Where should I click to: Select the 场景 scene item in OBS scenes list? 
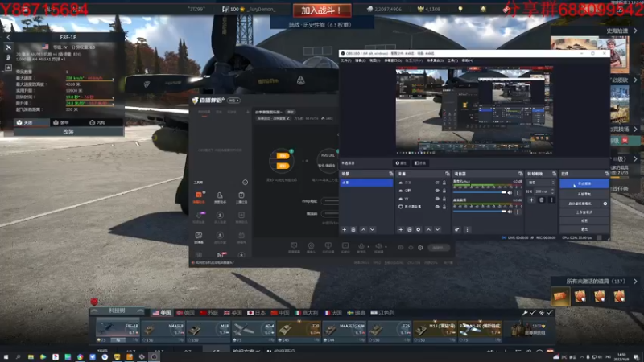366,183
